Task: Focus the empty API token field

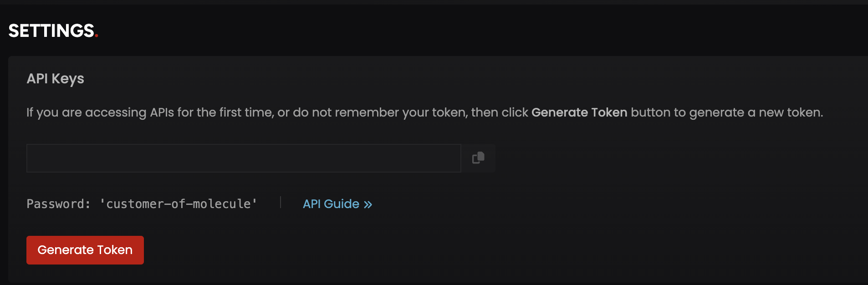Action: click(x=244, y=158)
